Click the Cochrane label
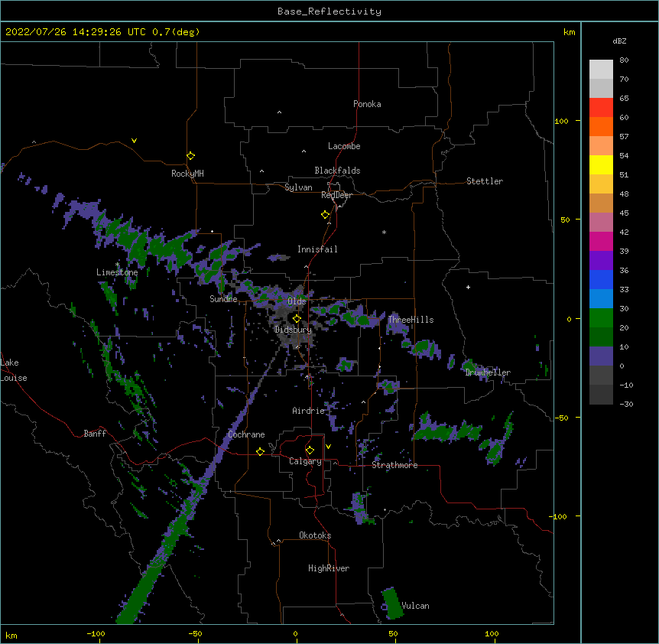This screenshot has height=644, width=659. click(x=246, y=434)
